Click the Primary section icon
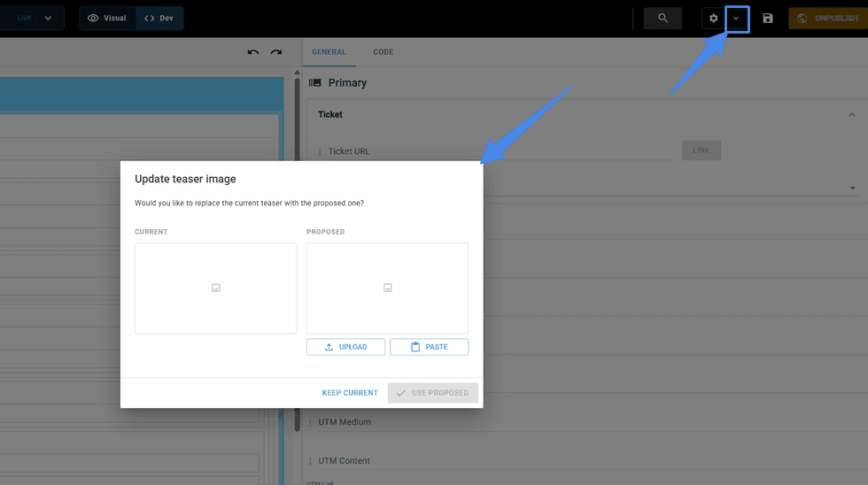868x485 pixels. (x=315, y=83)
